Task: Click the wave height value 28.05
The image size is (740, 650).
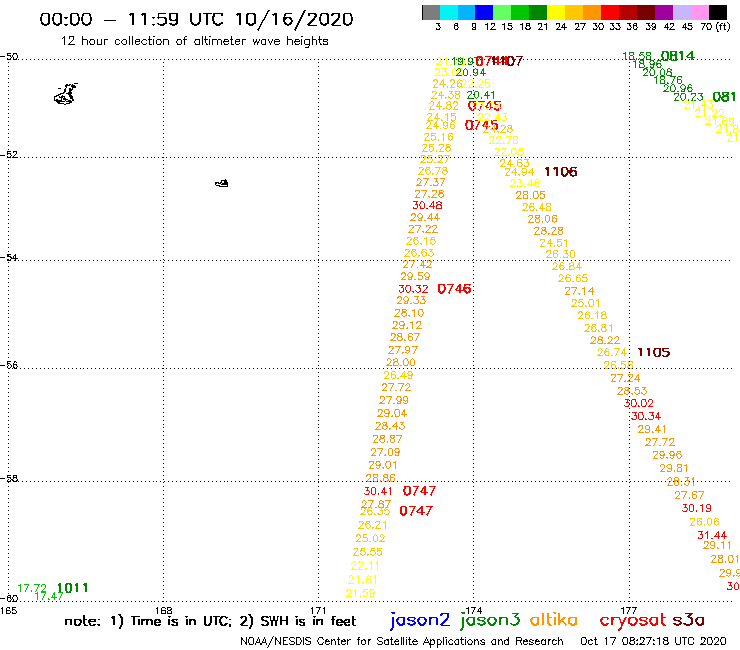Action: pos(530,195)
